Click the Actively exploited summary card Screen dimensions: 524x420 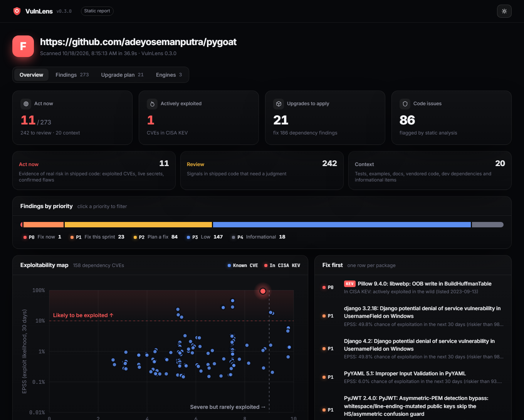pos(199,118)
